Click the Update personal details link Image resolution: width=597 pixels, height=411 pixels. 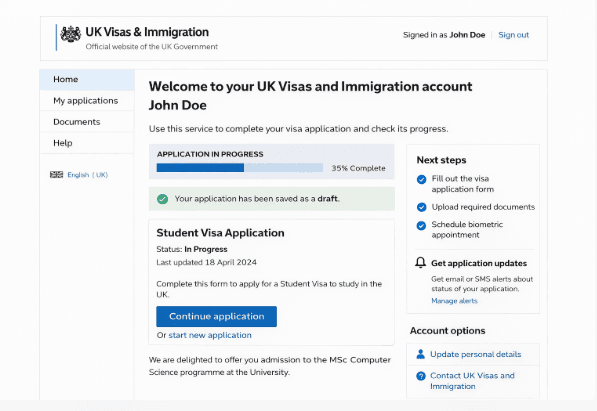[476, 354]
